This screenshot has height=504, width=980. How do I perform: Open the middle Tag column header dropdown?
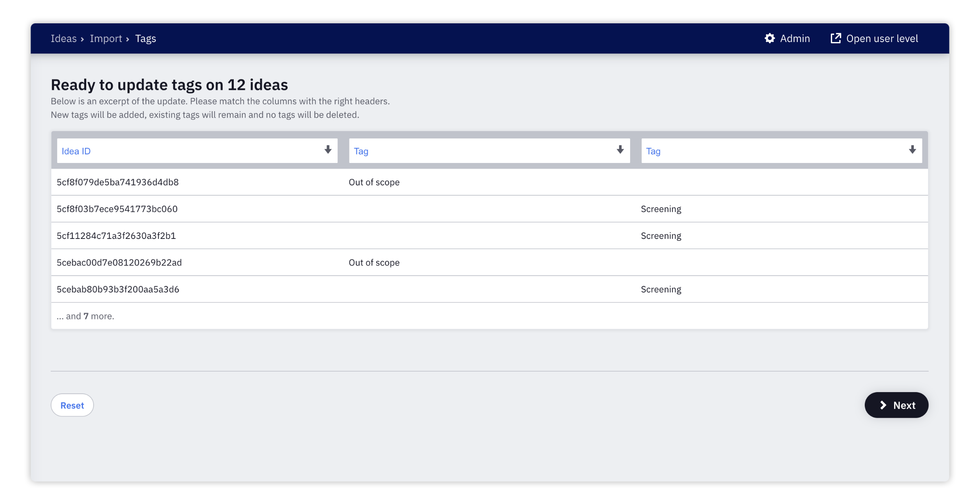point(489,151)
